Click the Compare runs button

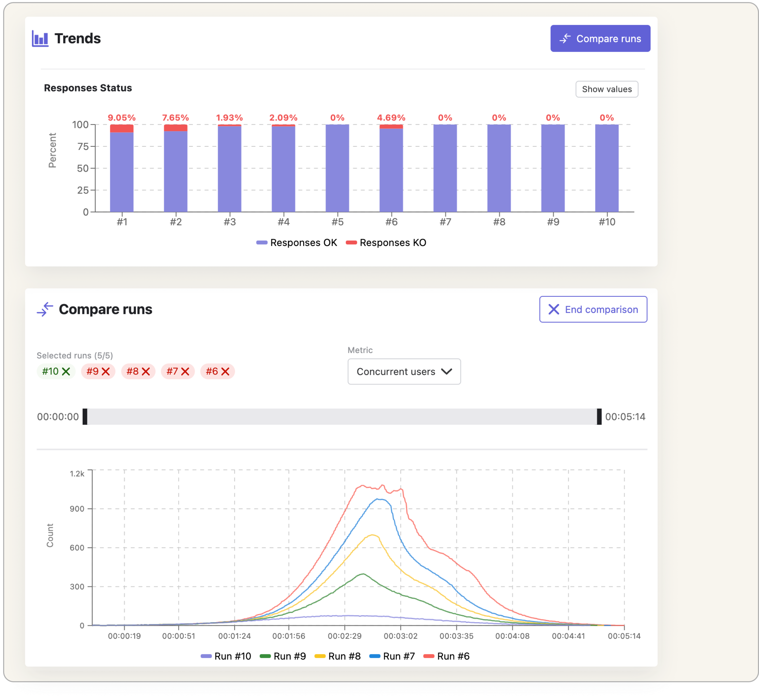(x=600, y=39)
